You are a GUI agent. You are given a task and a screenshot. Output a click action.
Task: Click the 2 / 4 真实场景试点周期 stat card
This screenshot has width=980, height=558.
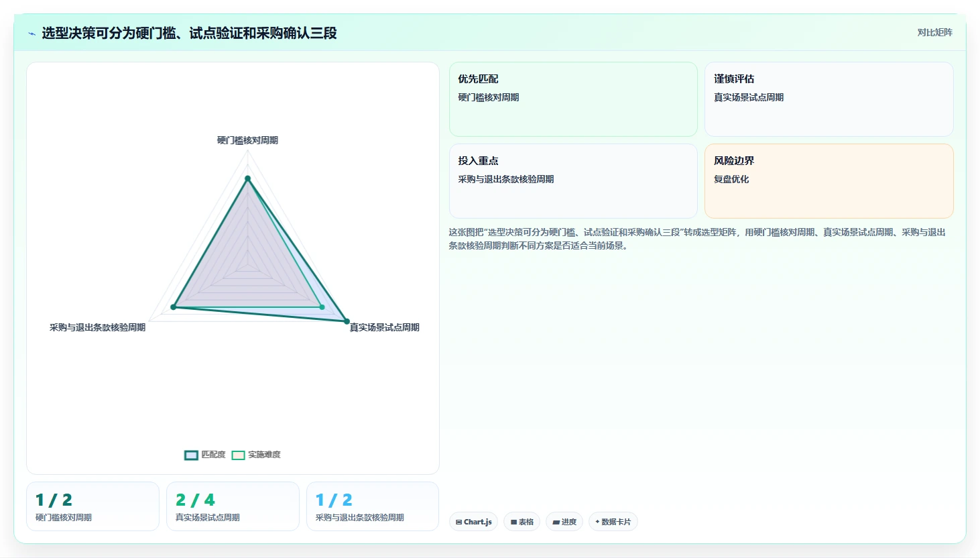point(233,506)
